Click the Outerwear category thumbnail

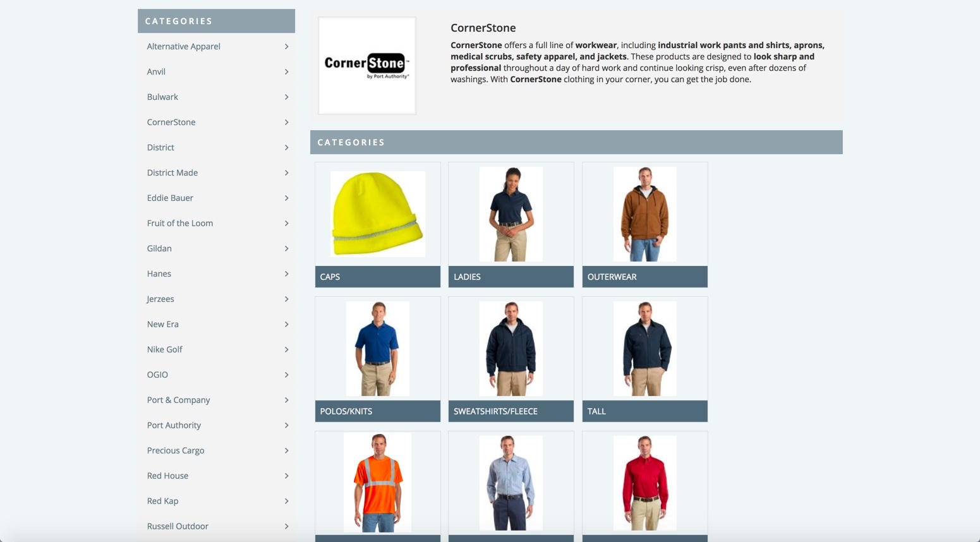click(644, 214)
